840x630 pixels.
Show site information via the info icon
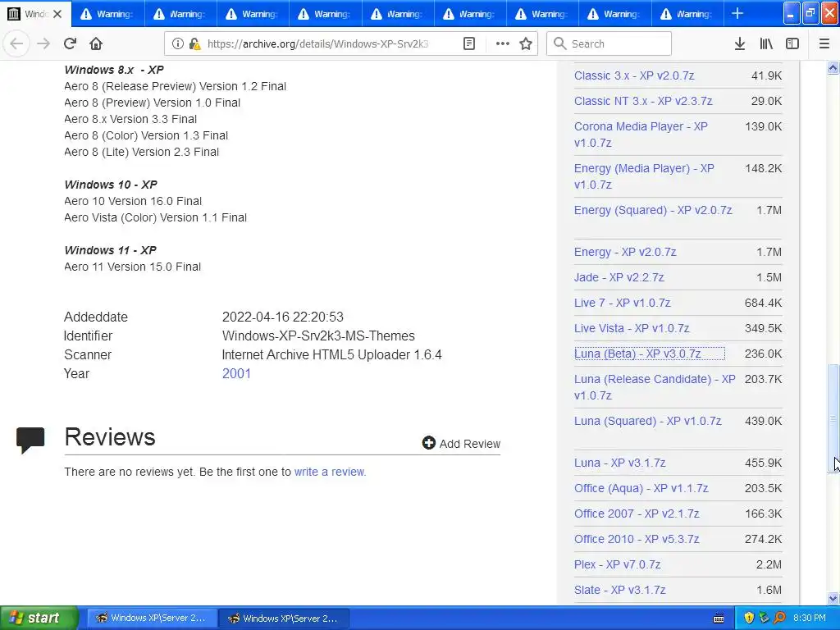178,43
